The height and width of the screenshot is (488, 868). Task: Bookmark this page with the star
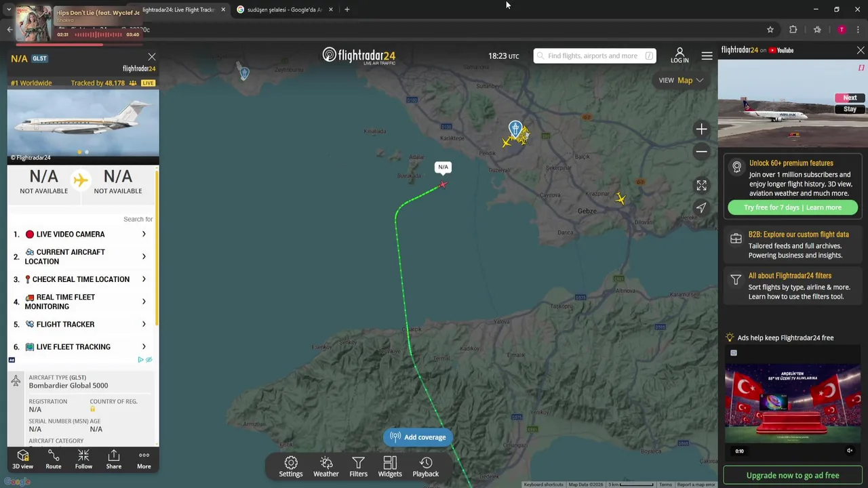(x=770, y=30)
